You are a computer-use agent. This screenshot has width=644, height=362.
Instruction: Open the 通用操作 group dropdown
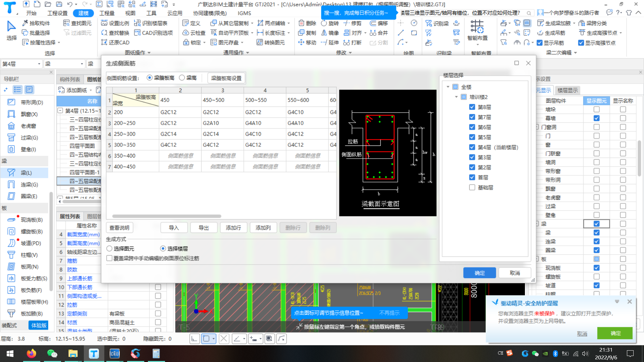(x=248, y=53)
